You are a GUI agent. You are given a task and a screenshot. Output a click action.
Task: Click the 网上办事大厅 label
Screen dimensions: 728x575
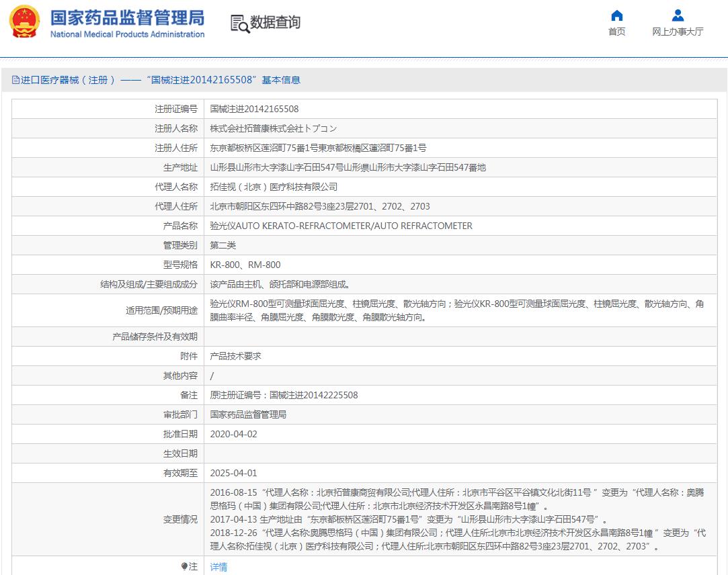[678, 32]
